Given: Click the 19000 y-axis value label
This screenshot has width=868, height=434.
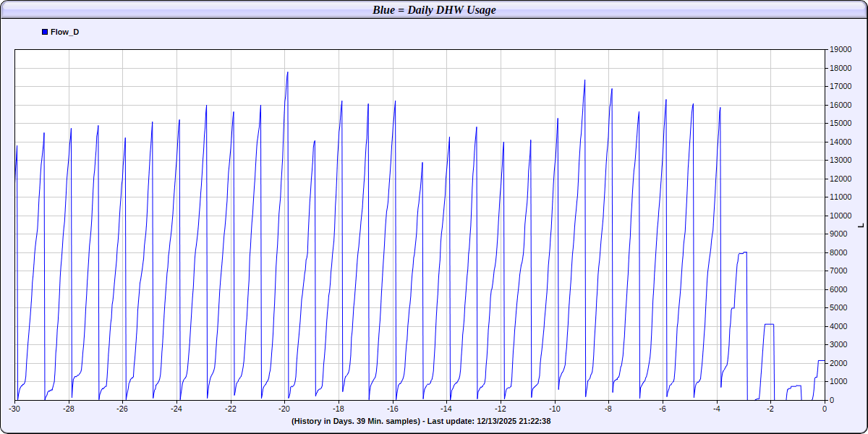Looking at the screenshot, I should pos(840,49).
